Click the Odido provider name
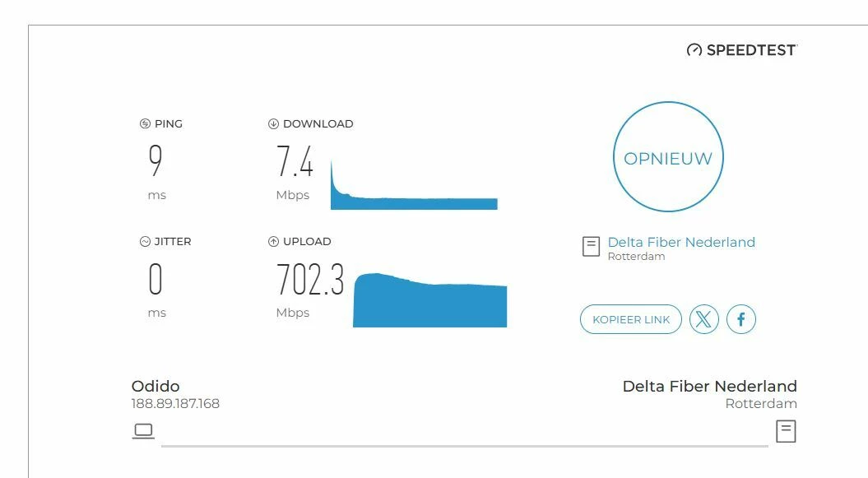 (x=155, y=386)
